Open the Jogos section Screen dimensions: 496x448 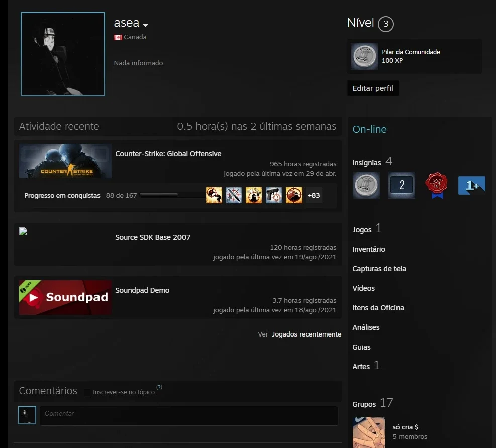362,230
